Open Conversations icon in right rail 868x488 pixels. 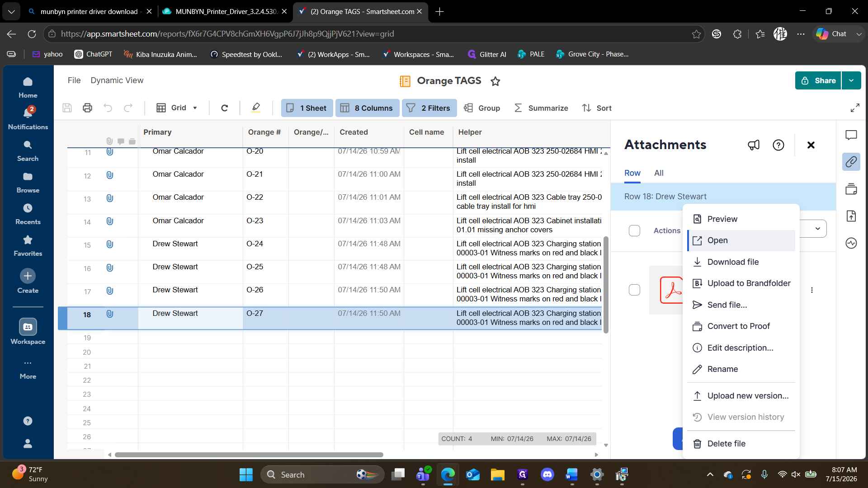point(851,135)
